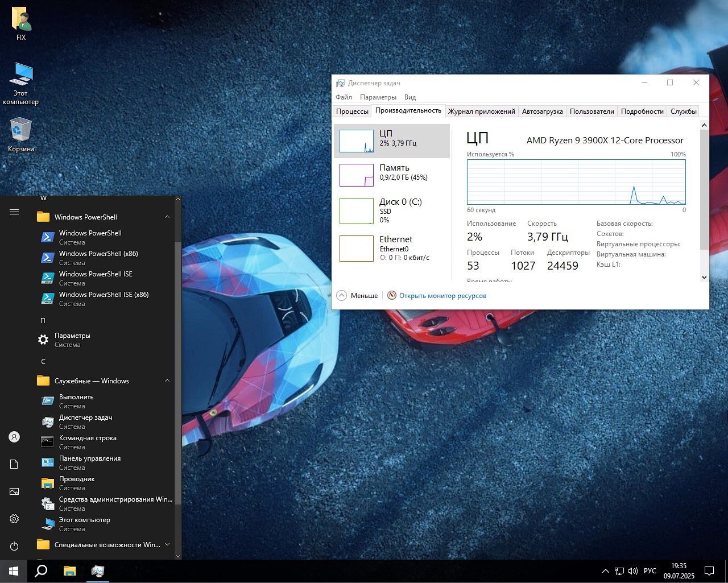Click scroll-down arrow of Start menu list

tap(178, 556)
